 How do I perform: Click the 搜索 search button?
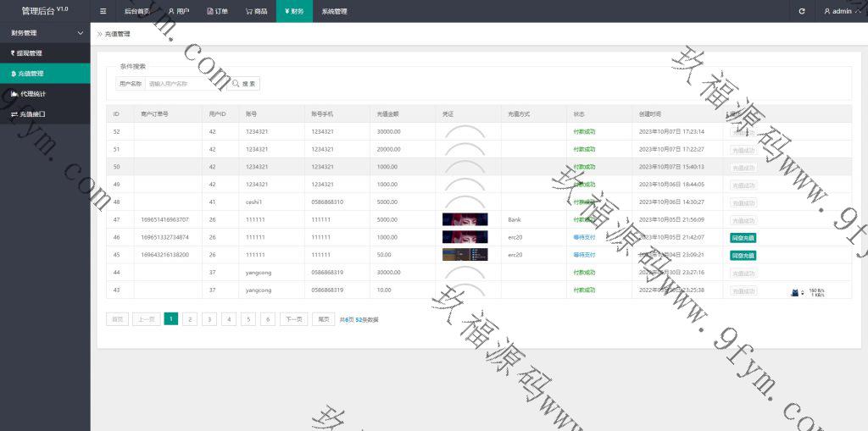click(x=244, y=84)
